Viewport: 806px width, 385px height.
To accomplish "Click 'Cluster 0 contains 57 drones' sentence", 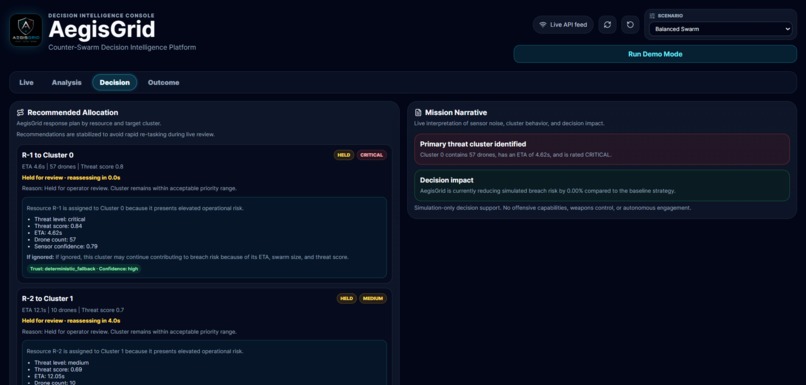I will click(x=516, y=155).
